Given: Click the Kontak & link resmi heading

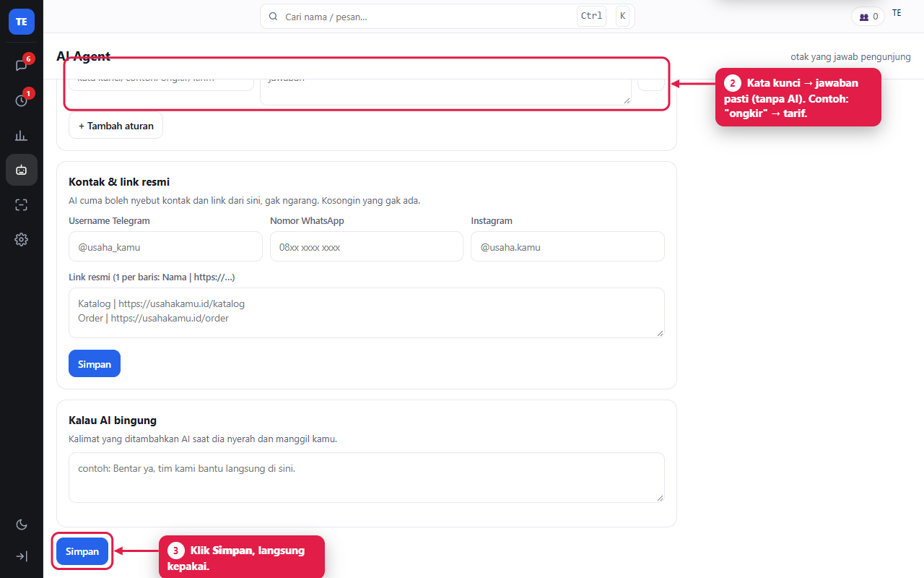Looking at the screenshot, I should (119, 182).
